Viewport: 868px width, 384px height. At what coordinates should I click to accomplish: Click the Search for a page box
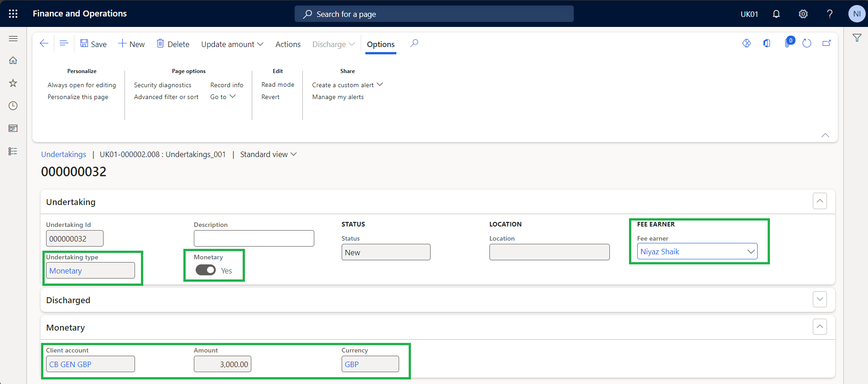pyautogui.click(x=434, y=14)
